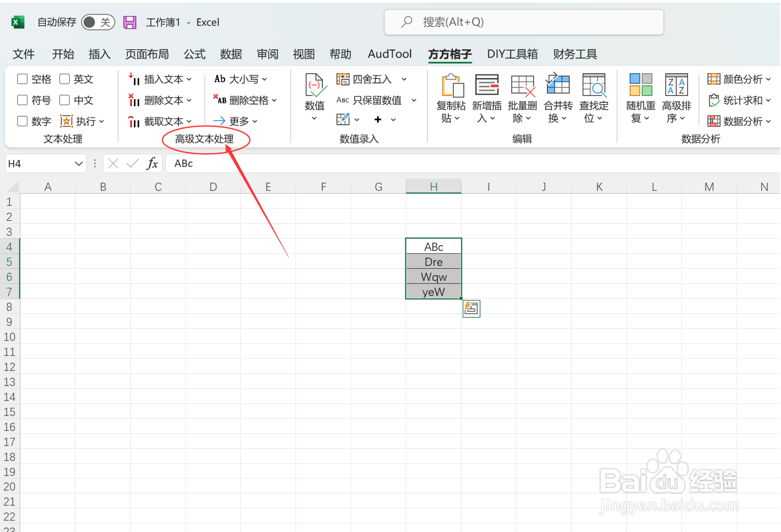
Task: Check the 中文 checkbox
Action: coord(64,100)
